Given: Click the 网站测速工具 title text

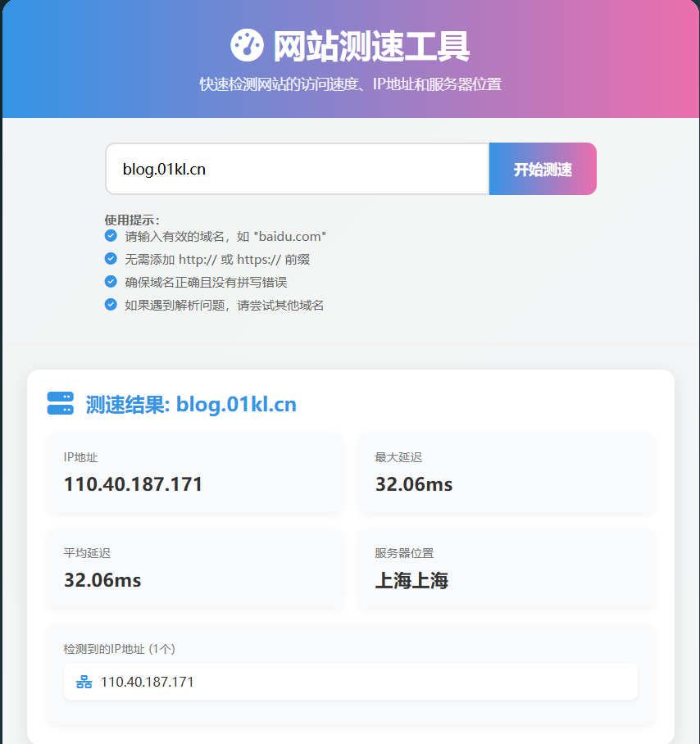Looking at the screenshot, I should pyautogui.click(x=370, y=47).
